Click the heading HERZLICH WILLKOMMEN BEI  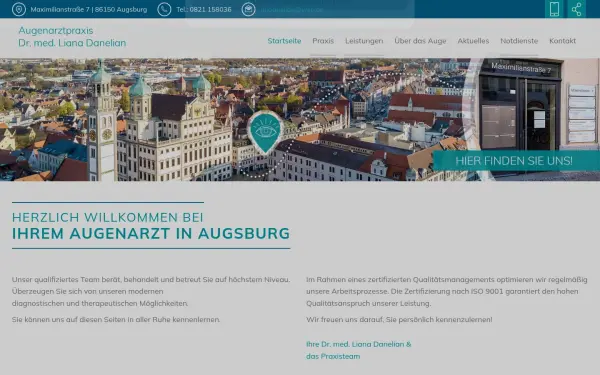(108, 217)
